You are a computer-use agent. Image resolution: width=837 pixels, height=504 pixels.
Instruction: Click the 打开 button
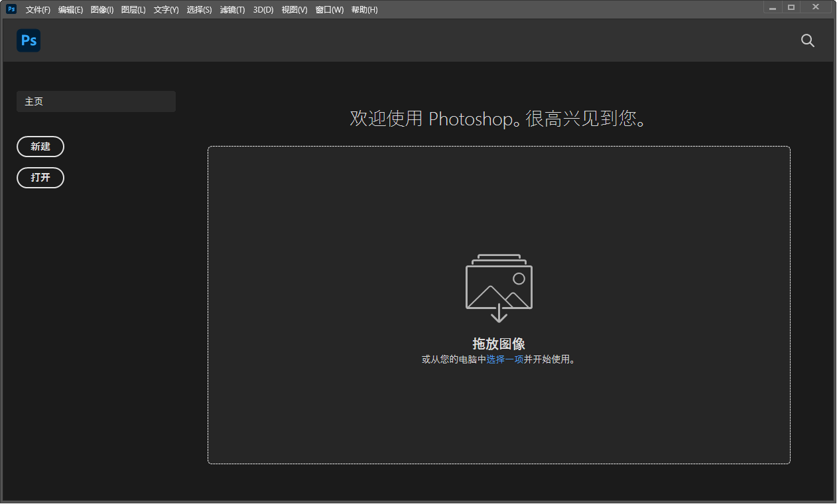40,178
